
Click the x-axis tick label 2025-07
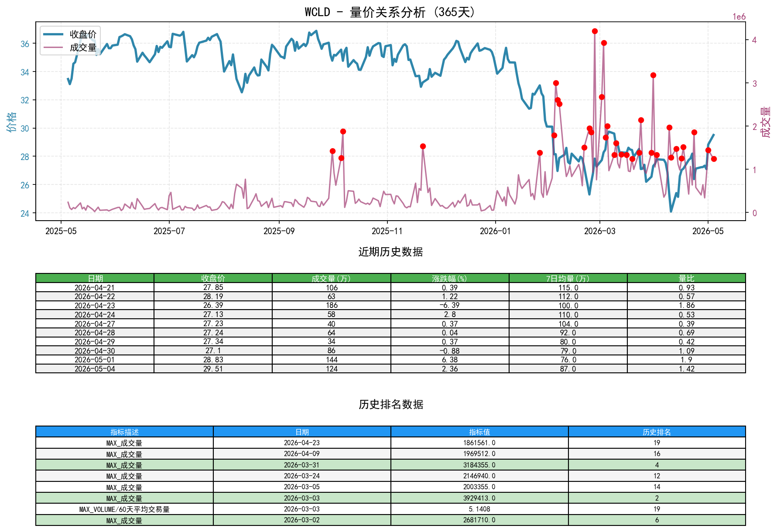169,231
